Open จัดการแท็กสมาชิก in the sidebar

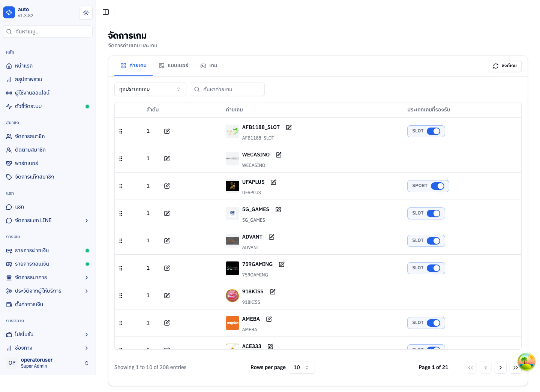[x=48, y=177]
